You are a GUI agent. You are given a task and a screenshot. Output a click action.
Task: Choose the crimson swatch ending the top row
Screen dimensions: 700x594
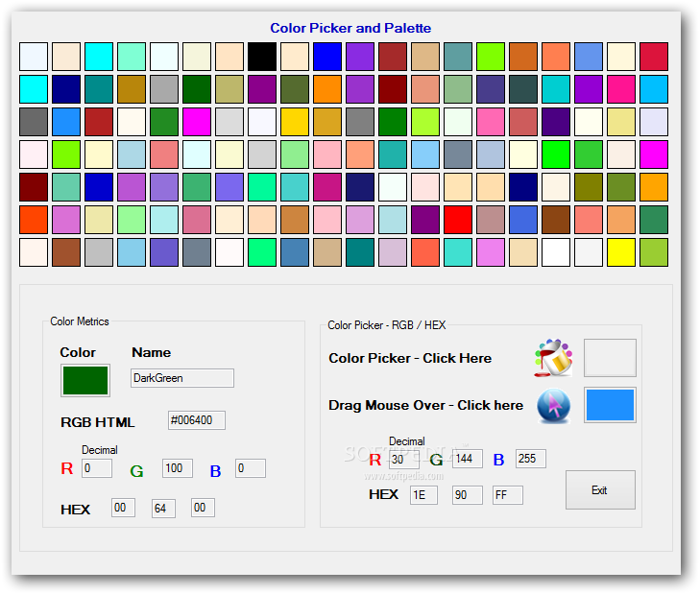click(x=654, y=57)
